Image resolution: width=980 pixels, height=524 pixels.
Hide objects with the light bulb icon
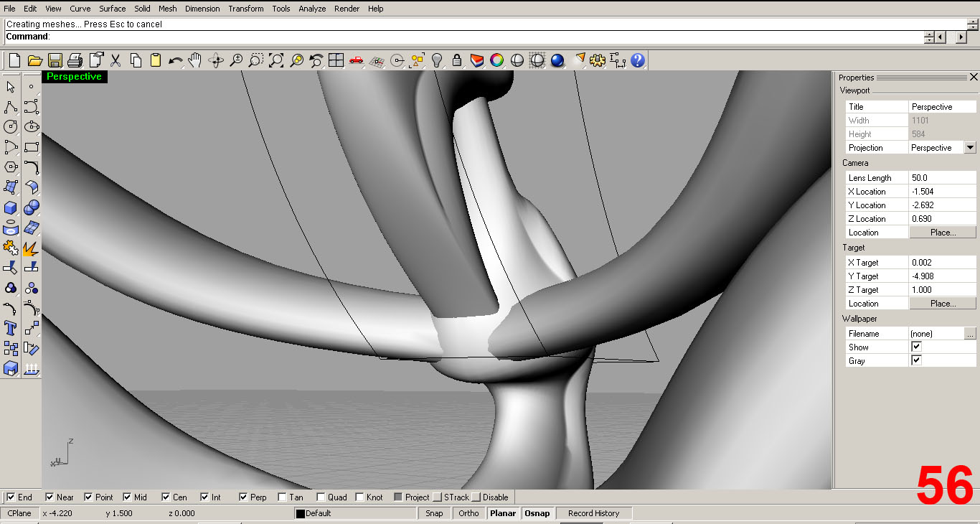(x=436, y=60)
